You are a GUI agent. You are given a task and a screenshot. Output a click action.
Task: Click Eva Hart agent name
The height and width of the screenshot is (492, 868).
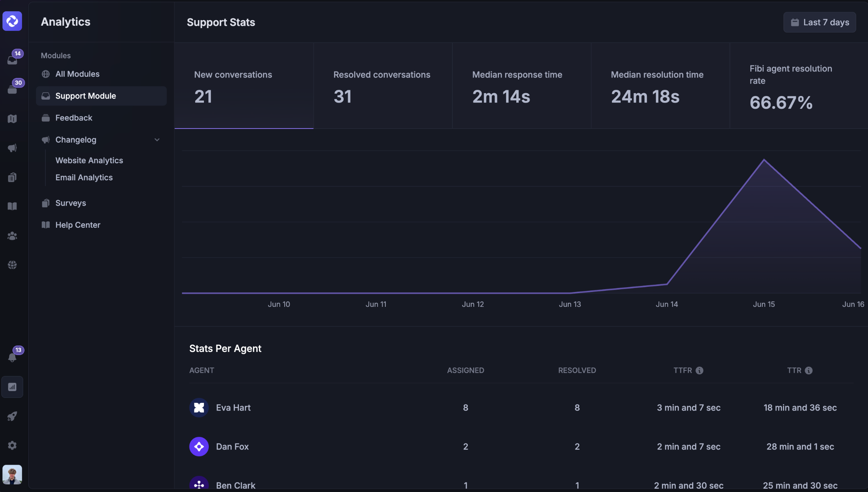pyautogui.click(x=233, y=408)
